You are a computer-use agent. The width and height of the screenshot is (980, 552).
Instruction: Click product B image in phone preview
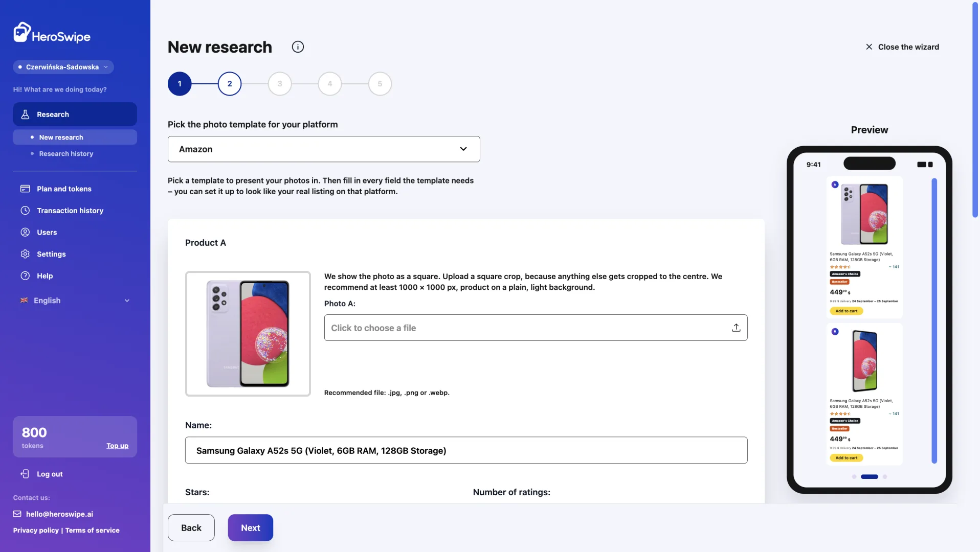pos(864,360)
